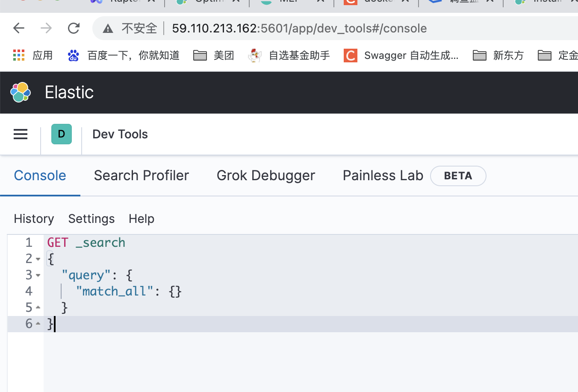Click the browser address bar URL

(x=299, y=28)
